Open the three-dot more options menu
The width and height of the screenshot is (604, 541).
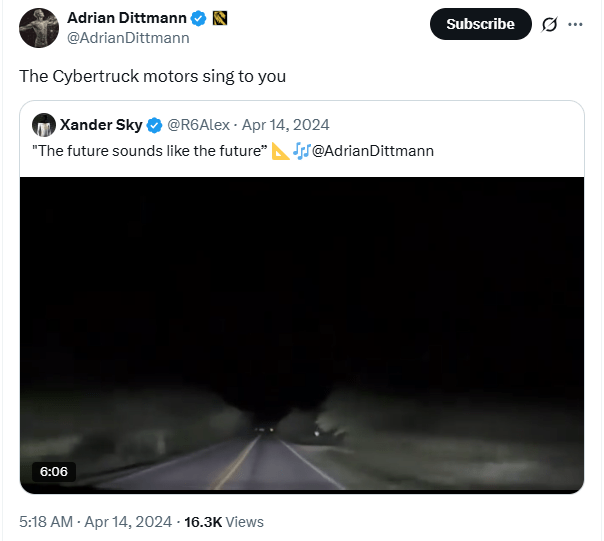pyautogui.click(x=575, y=24)
